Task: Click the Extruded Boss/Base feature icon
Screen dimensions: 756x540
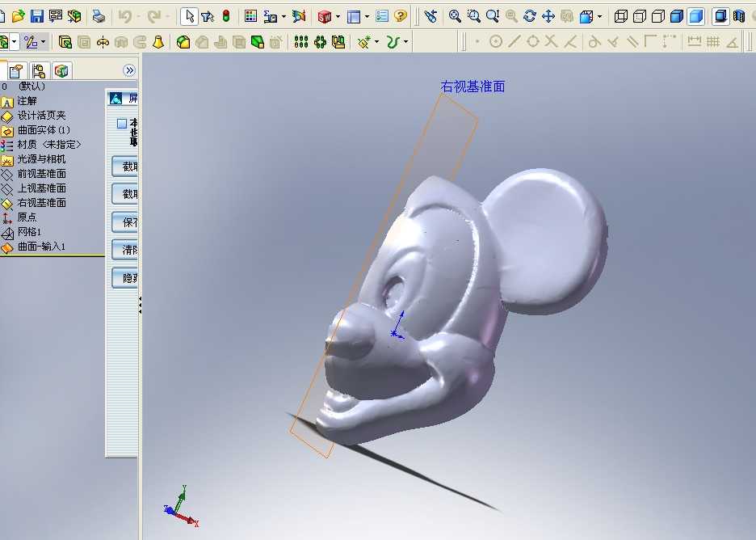Action: (x=65, y=42)
